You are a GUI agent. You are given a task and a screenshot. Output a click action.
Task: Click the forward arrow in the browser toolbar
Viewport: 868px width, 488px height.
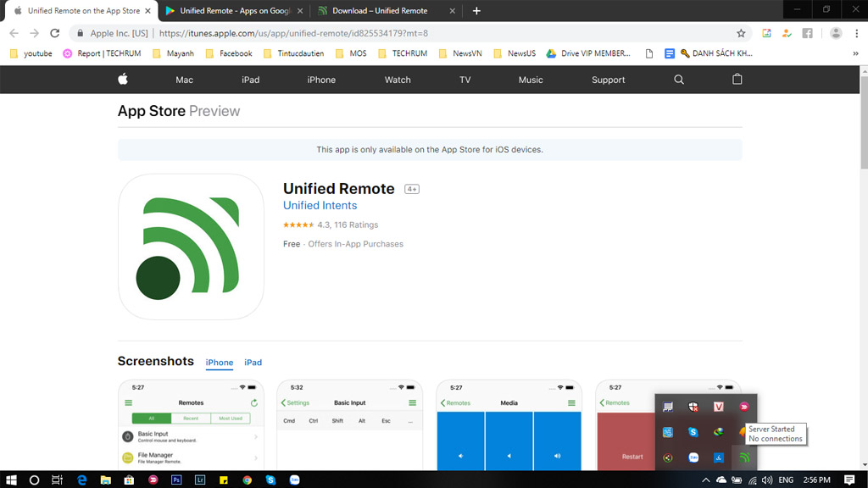[x=34, y=33]
